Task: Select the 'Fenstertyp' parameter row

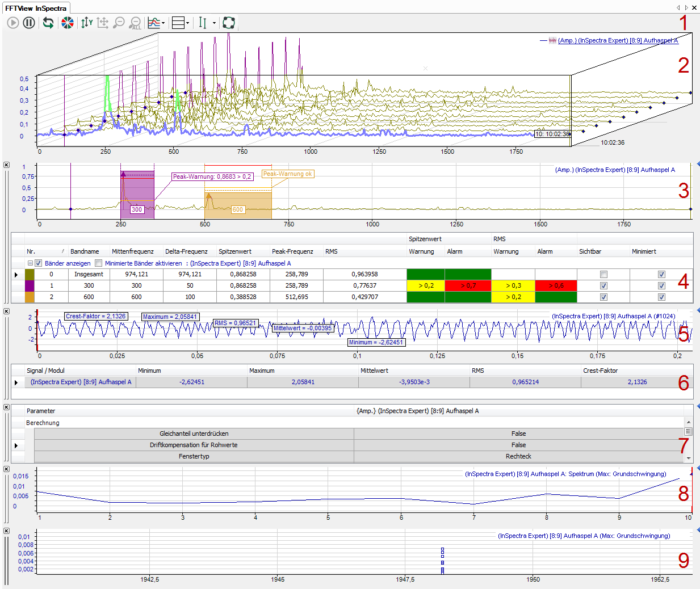Action: (x=194, y=456)
